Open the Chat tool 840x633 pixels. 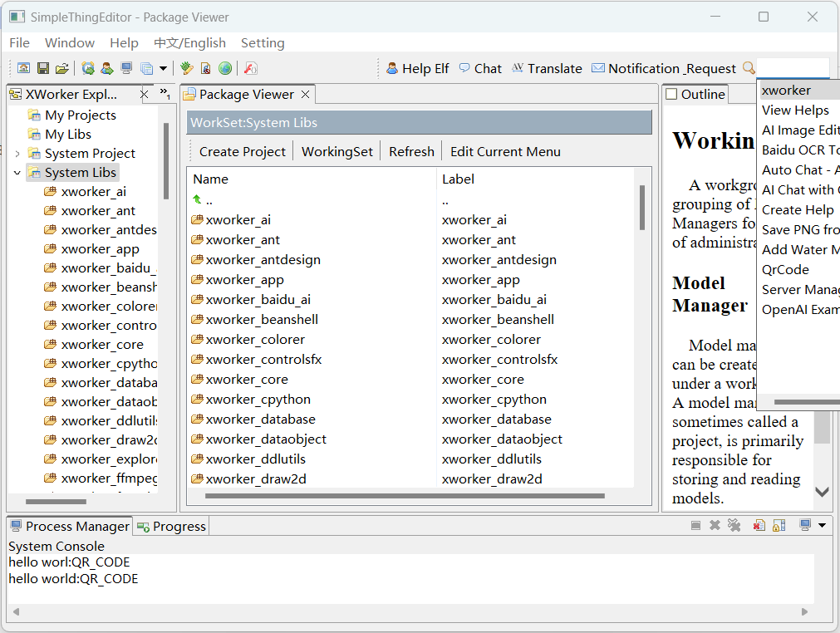click(480, 69)
